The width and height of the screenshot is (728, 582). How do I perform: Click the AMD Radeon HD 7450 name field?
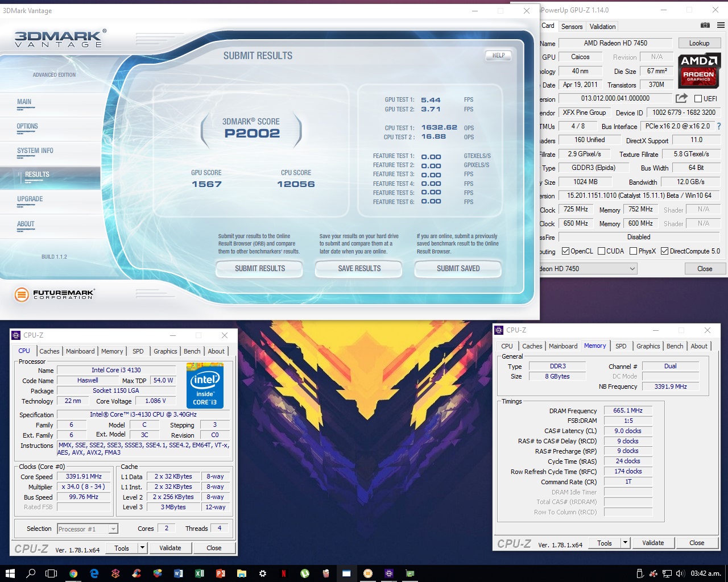615,43
